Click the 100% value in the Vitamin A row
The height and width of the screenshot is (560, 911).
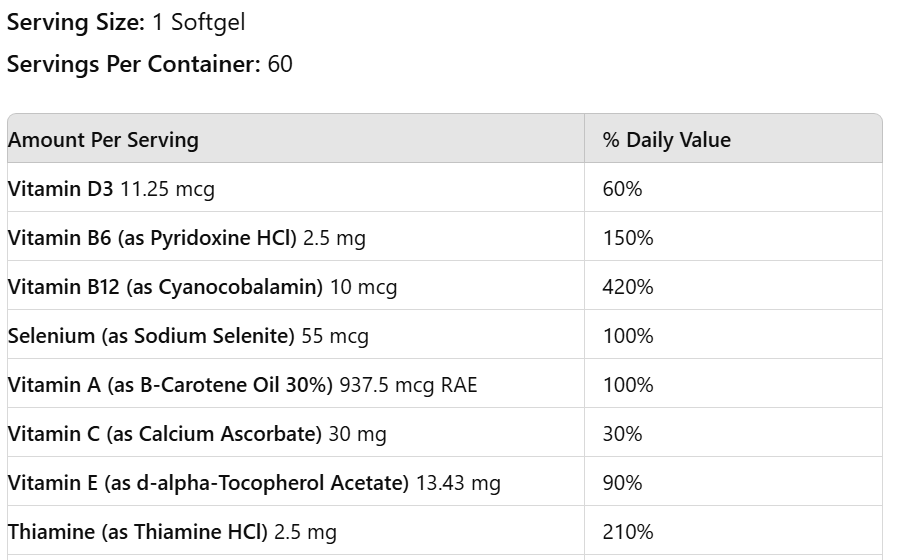pyautogui.click(x=628, y=385)
